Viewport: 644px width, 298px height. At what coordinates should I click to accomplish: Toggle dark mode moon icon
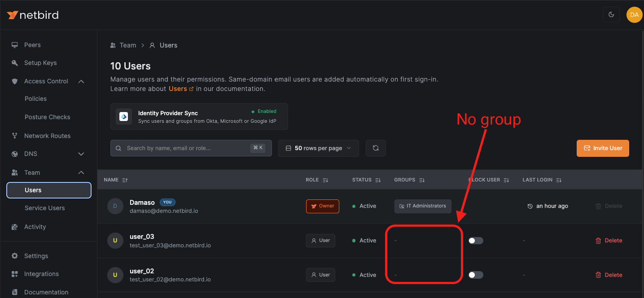611,15
